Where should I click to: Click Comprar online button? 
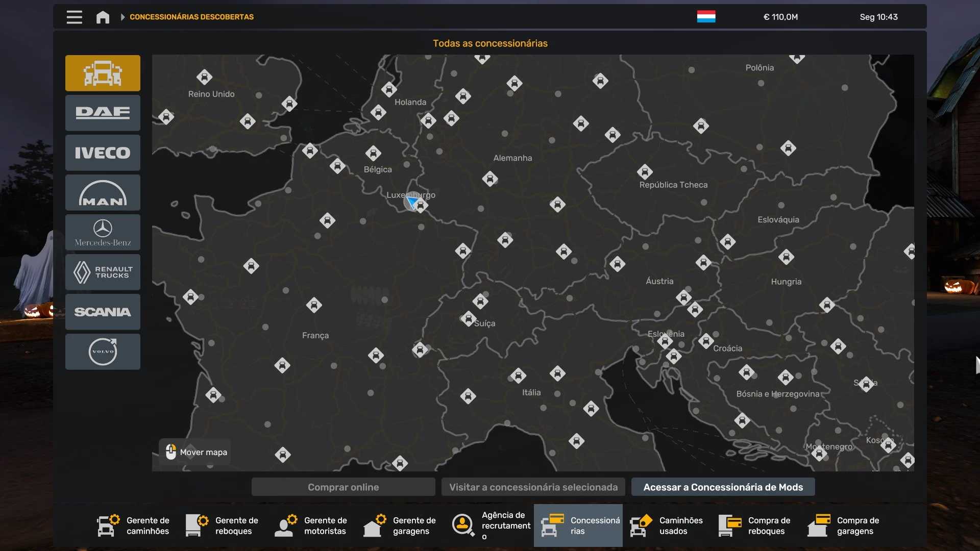point(343,487)
